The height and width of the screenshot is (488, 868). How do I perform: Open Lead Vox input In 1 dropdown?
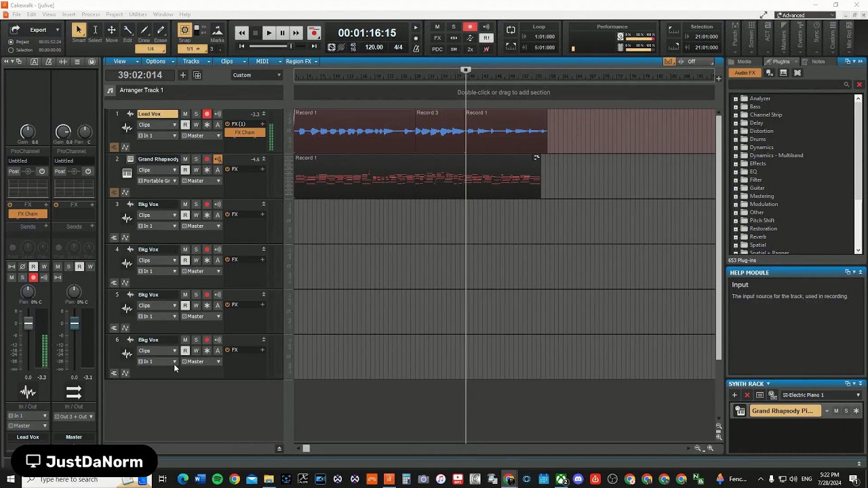[x=158, y=136]
